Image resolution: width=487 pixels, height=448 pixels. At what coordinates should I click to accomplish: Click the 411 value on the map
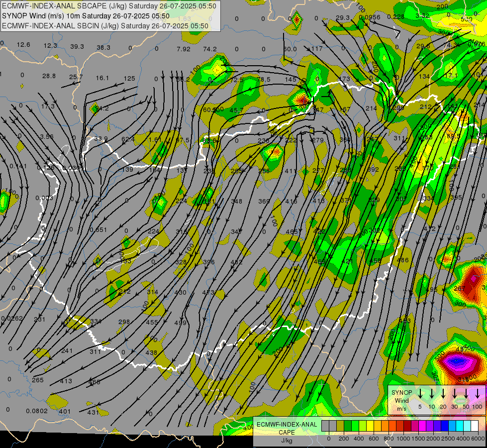point(291,171)
